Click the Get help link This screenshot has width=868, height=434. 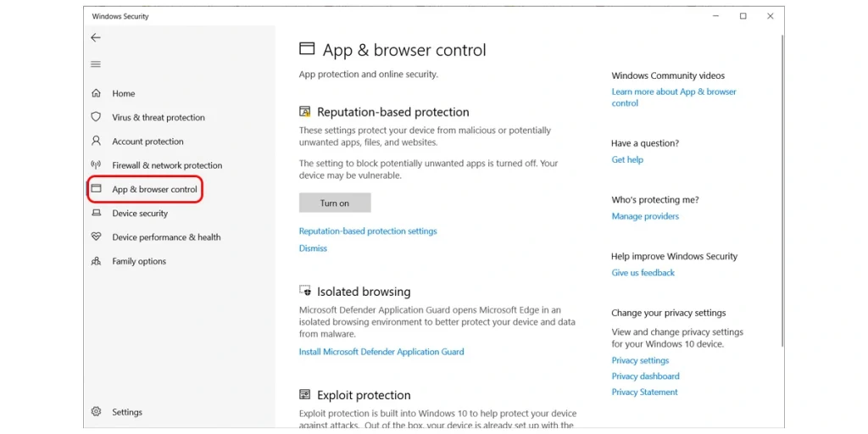point(627,159)
